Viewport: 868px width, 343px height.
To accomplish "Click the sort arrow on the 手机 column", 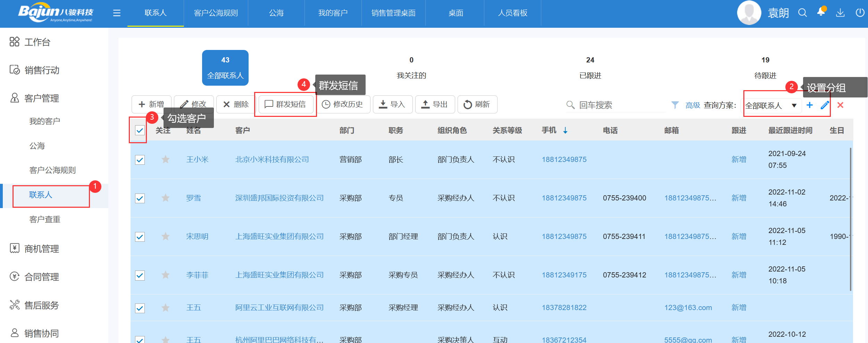I will coord(565,131).
